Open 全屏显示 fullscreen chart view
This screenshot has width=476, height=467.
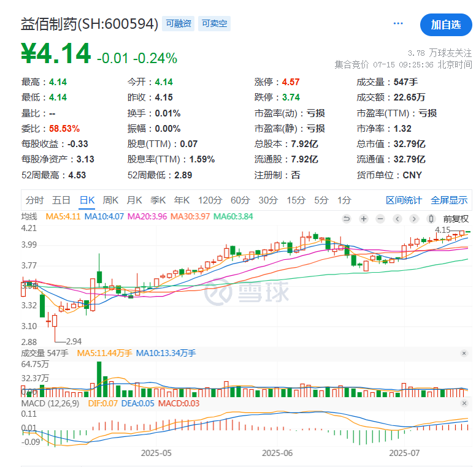(449, 200)
